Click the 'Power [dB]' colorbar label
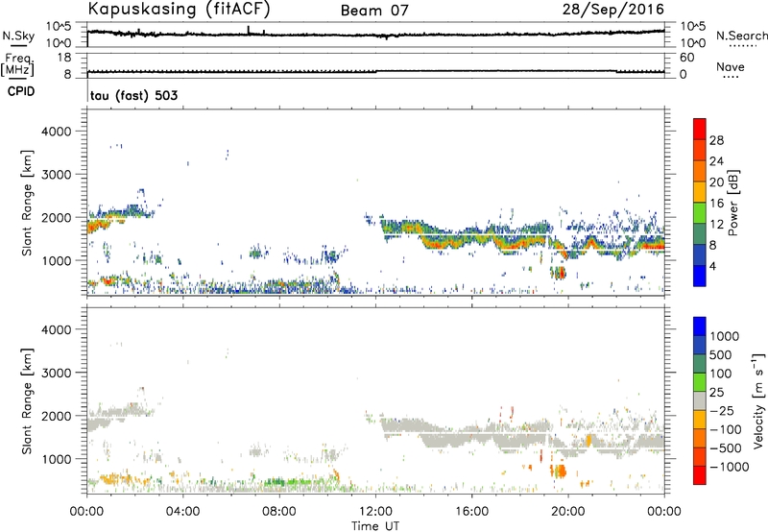The height and width of the screenshot is (532, 768). (x=733, y=203)
